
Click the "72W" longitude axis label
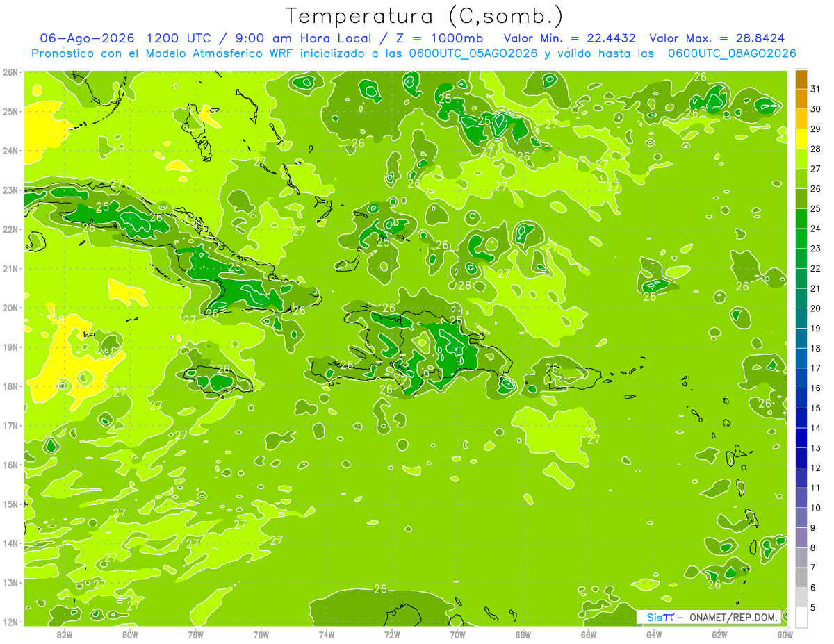click(392, 634)
